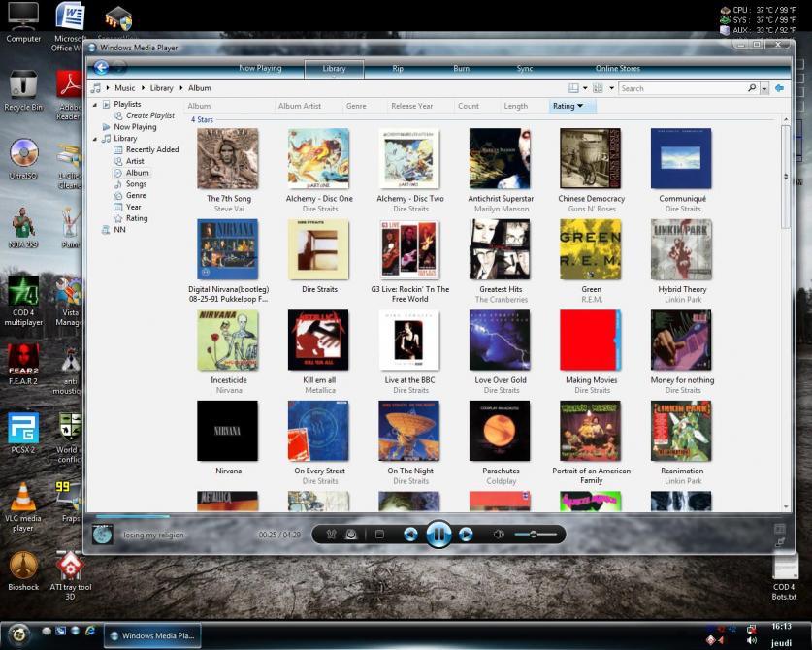Select The 7th Song album cover
Screen dimensions: 812x650
click(x=227, y=158)
